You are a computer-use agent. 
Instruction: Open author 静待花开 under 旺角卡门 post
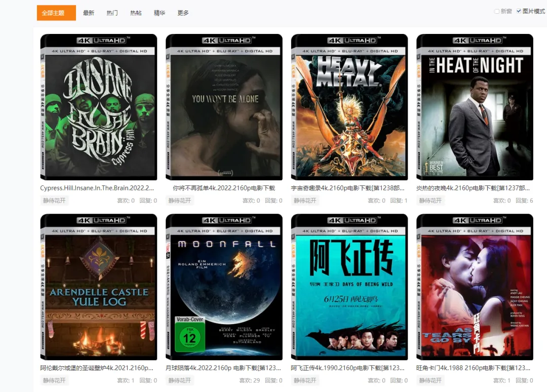click(x=430, y=380)
